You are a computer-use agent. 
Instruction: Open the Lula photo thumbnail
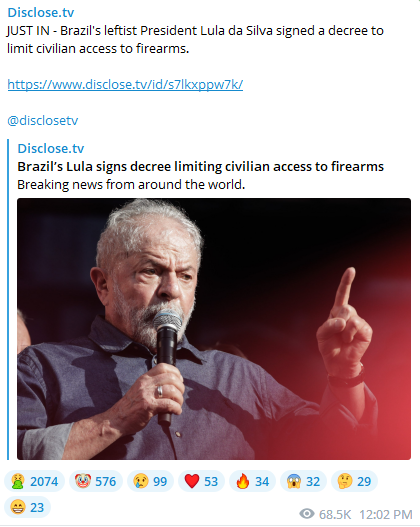click(x=214, y=329)
